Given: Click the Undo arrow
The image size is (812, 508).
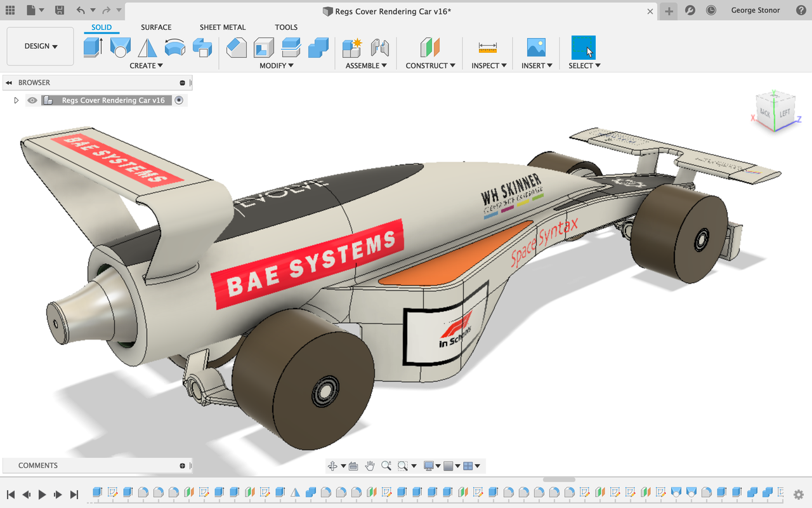Looking at the screenshot, I should tap(80, 11).
